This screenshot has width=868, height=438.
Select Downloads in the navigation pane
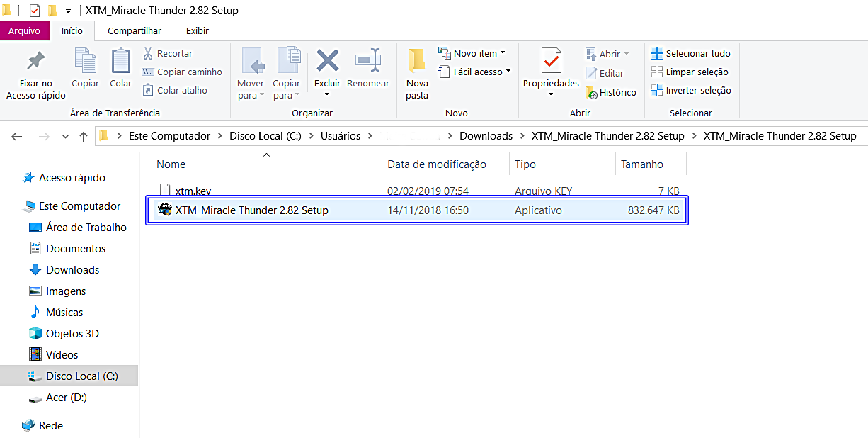tap(72, 269)
